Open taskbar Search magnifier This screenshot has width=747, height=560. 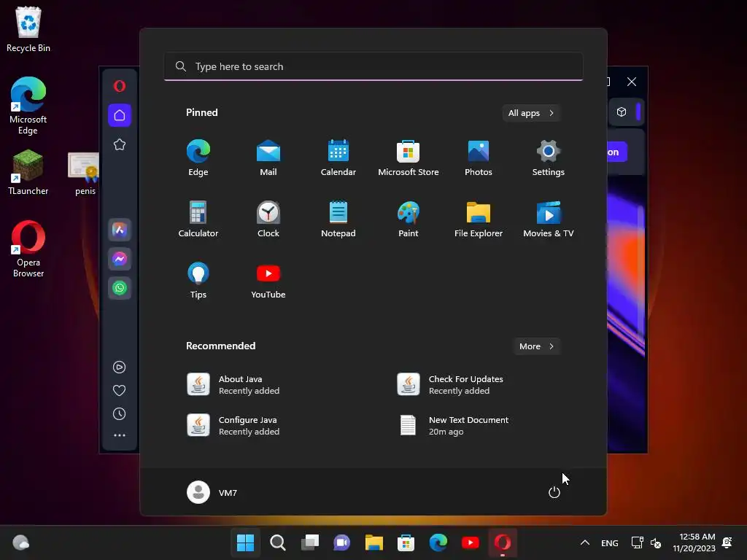278,542
